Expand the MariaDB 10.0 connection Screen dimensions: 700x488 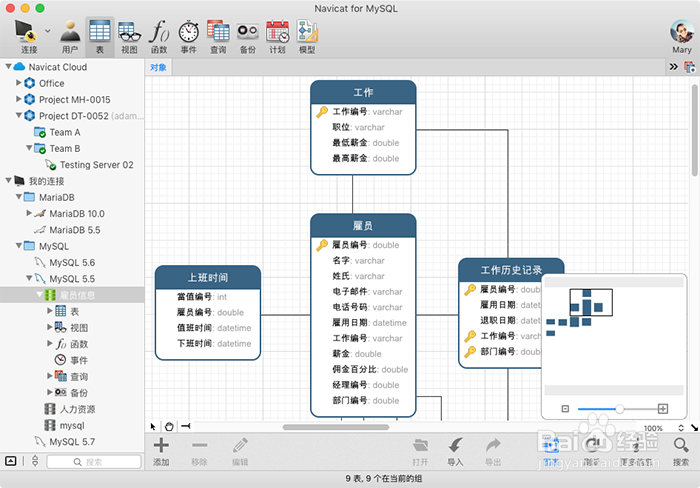tap(29, 213)
